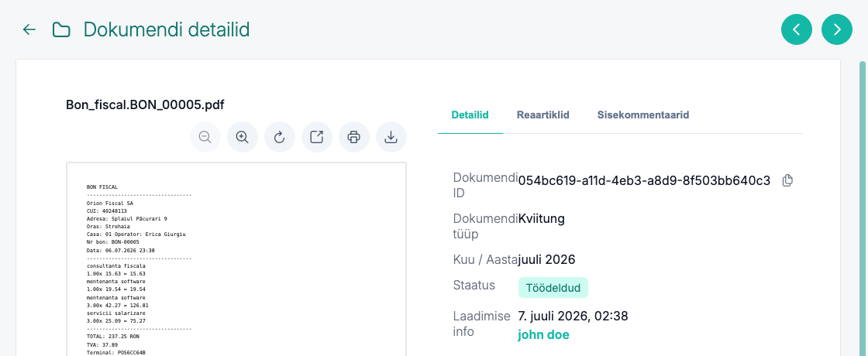This screenshot has height=356, width=868.
Task: Go to the previous document with the round chevron
Action: click(797, 29)
